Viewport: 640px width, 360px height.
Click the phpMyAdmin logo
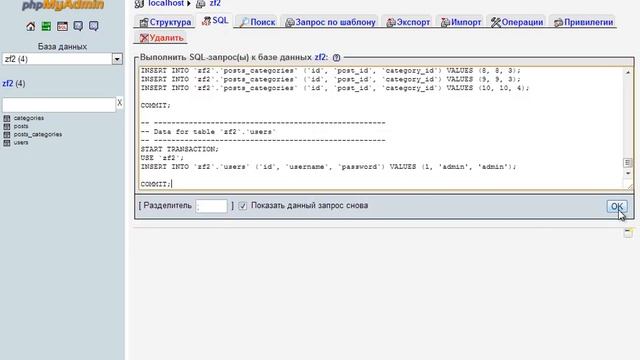click(63, 5)
